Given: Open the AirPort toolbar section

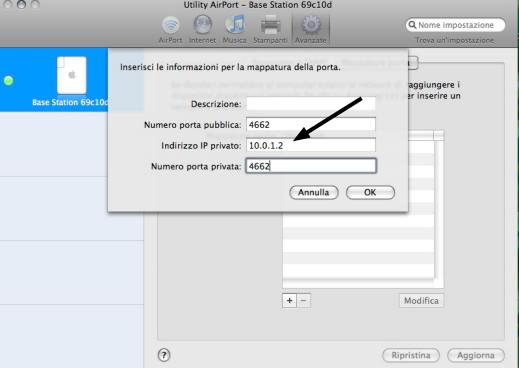Looking at the screenshot, I should tap(170, 30).
